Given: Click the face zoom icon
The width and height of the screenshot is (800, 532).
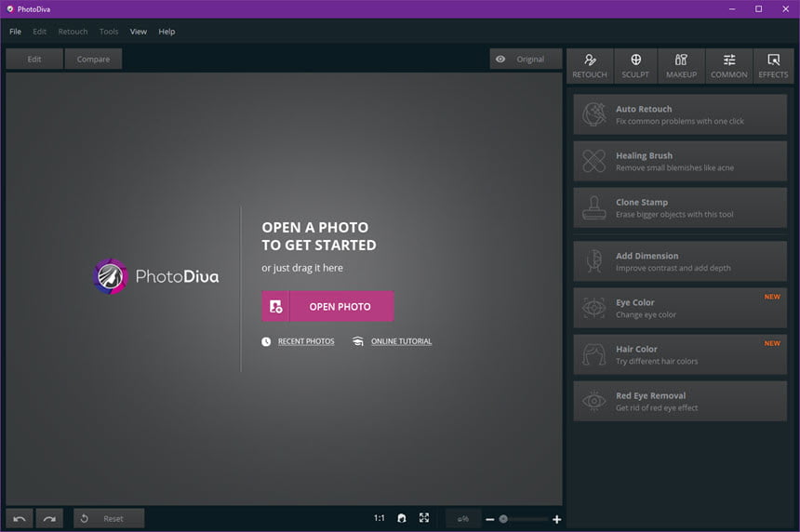Looking at the screenshot, I should coord(402,518).
